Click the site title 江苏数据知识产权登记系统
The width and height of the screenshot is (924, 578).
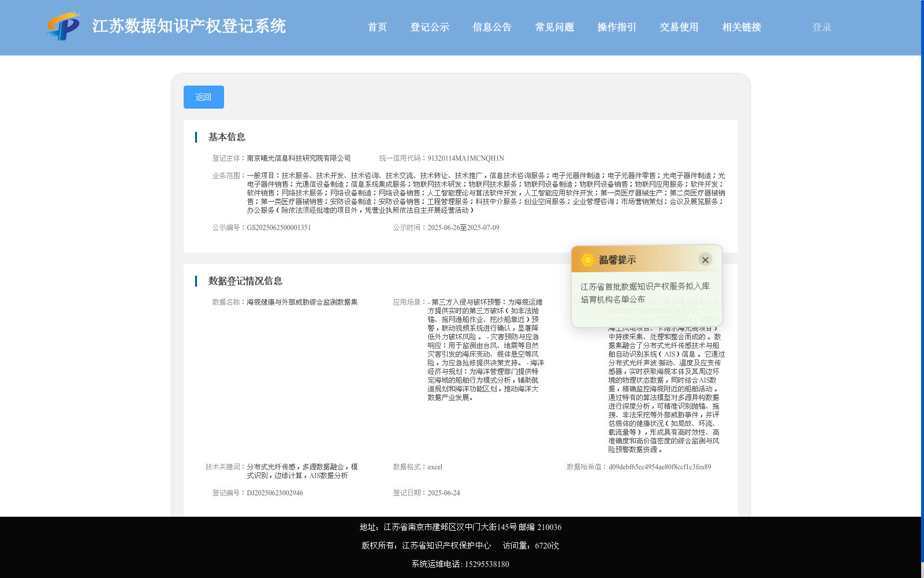189,27
